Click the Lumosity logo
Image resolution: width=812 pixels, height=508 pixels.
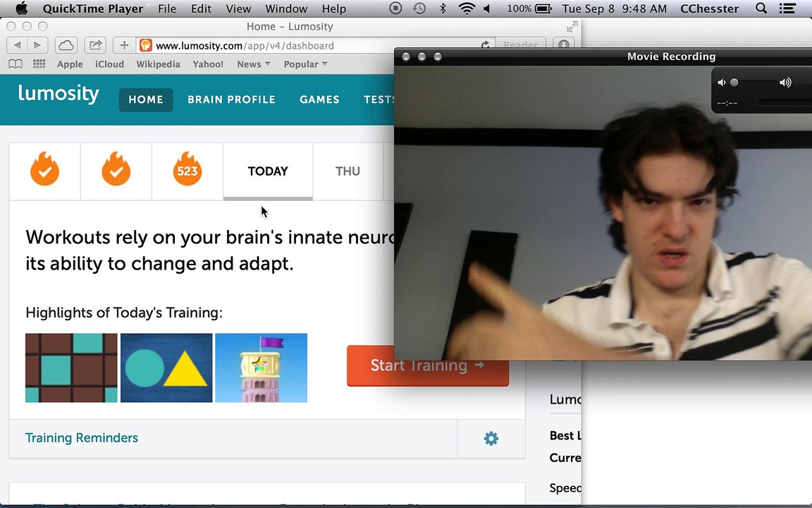pos(59,95)
